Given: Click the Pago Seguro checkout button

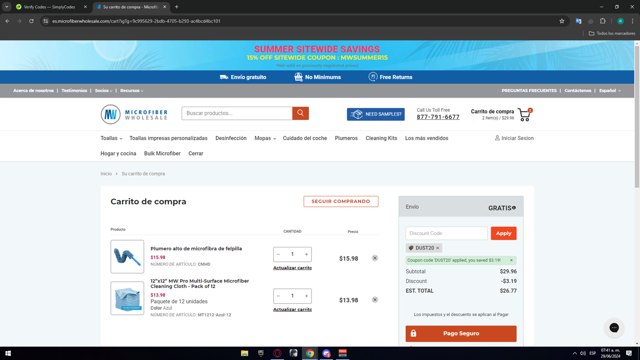Looking at the screenshot, I should tap(461, 333).
